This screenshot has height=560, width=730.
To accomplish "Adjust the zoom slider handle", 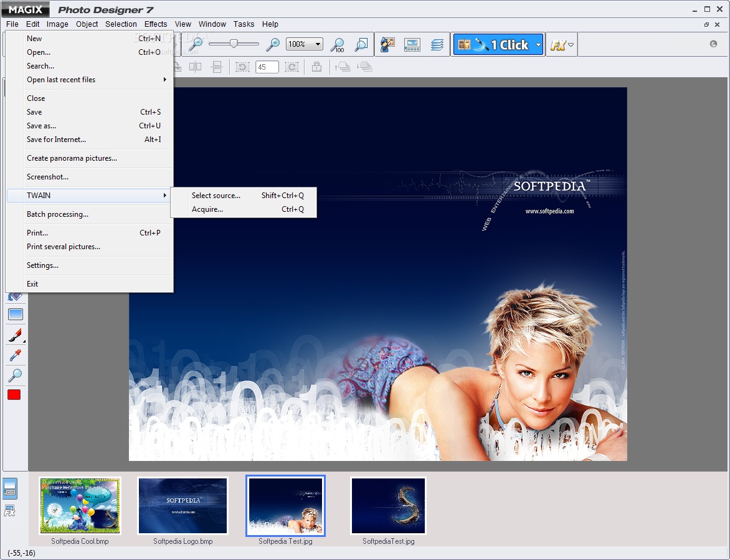I will point(234,43).
